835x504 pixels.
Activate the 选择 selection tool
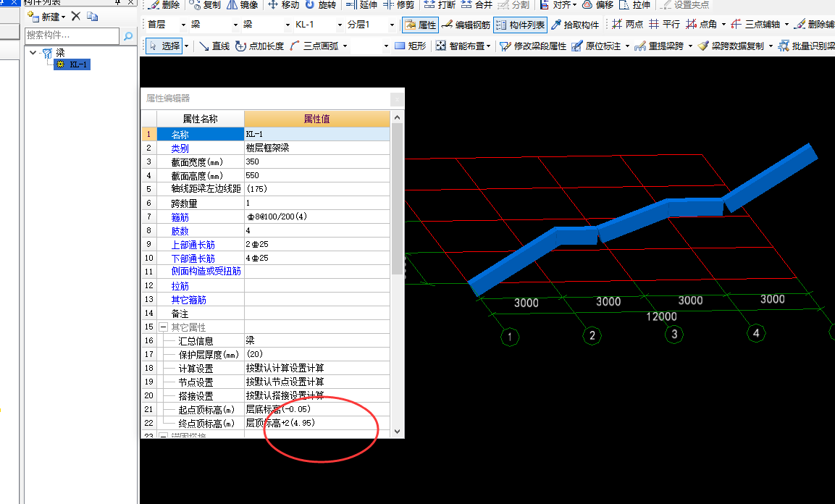tap(164, 46)
